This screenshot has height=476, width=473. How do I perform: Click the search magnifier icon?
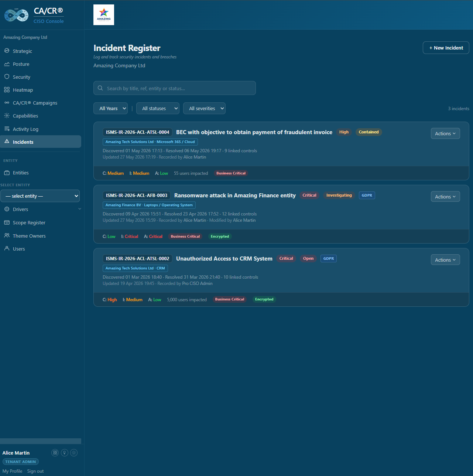coord(100,88)
